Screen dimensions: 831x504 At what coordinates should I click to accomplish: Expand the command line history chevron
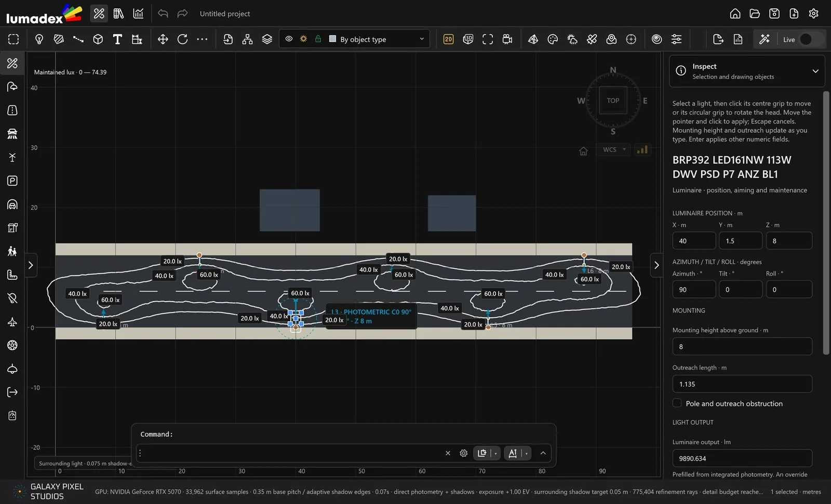[x=543, y=453]
